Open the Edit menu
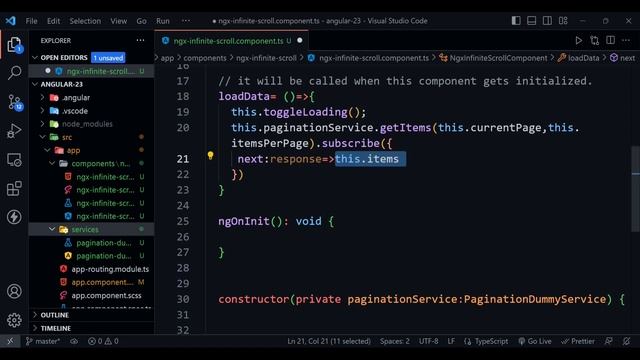 click(x=53, y=21)
